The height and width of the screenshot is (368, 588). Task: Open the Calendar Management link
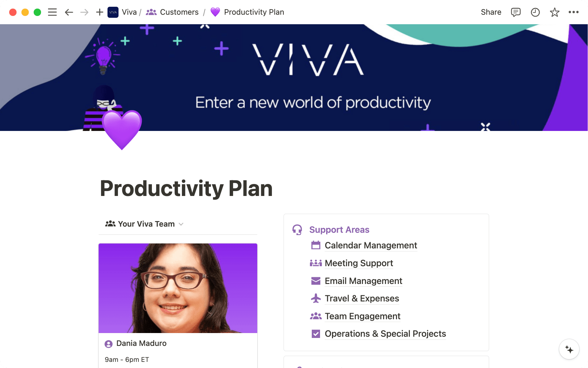point(371,245)
